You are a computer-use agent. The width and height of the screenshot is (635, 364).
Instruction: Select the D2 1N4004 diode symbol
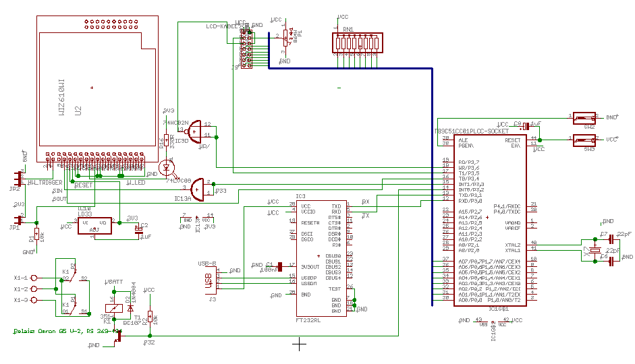coord(130,308)
